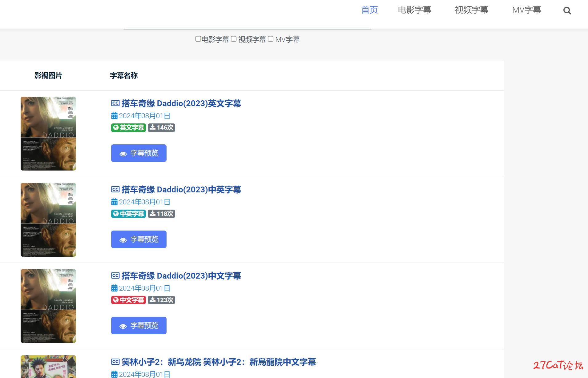Click date 2024年08月01日 under Daddio 中英字幕

(x=145, y=202)
